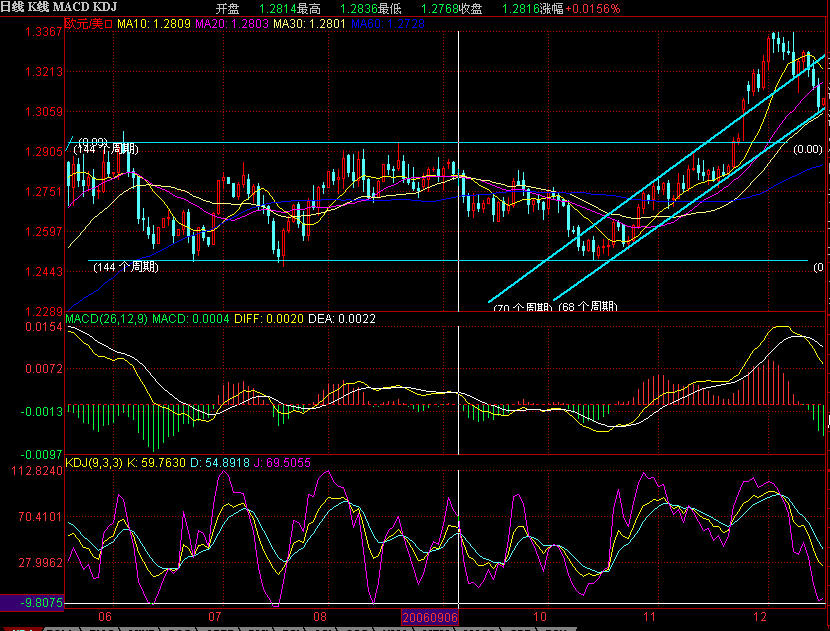Click MACD axis label -0.0013
The height and width of the screenshot is (631, 830).
click(42, 412)
